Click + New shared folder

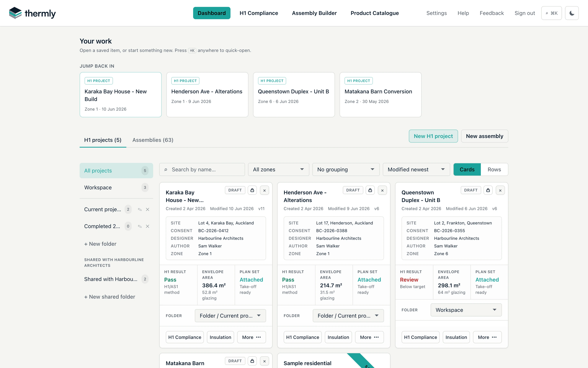[x=110, y=297]
